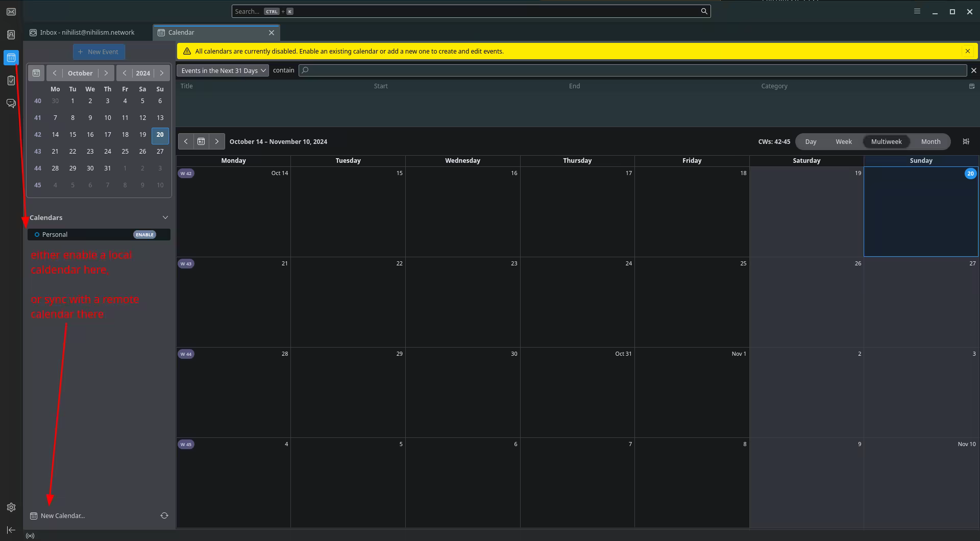Open the Mail space icon
The image size is (980, 541).
11,12
